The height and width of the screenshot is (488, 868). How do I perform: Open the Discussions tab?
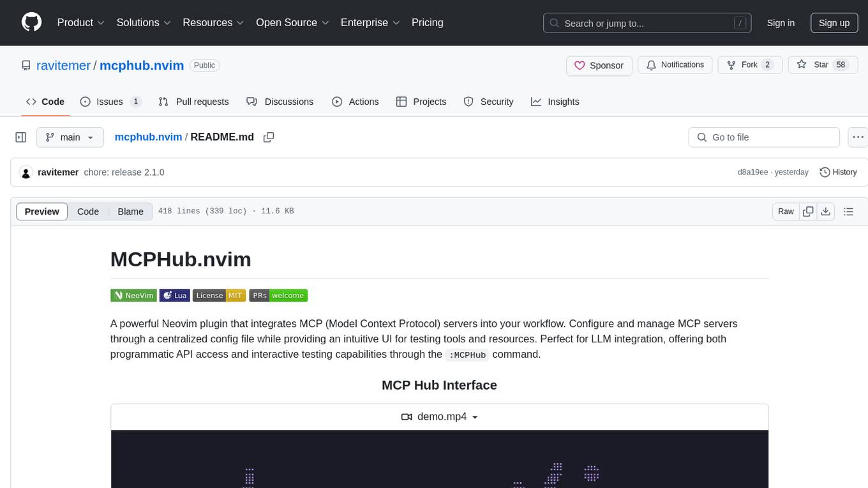point(280,102)
